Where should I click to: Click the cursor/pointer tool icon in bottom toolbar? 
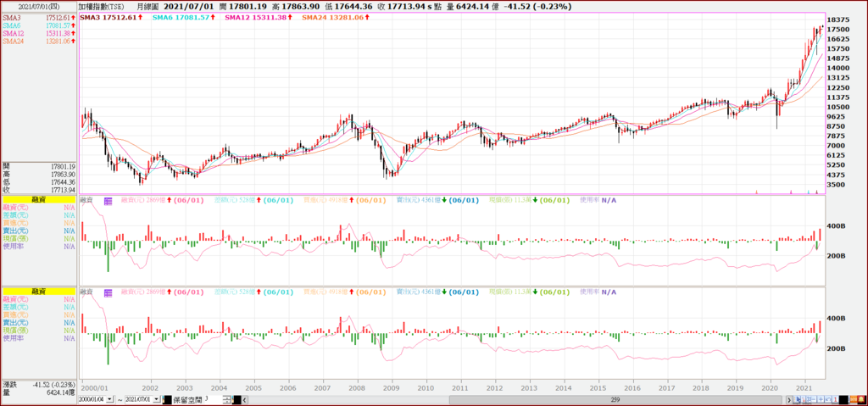tap(797, 399)
